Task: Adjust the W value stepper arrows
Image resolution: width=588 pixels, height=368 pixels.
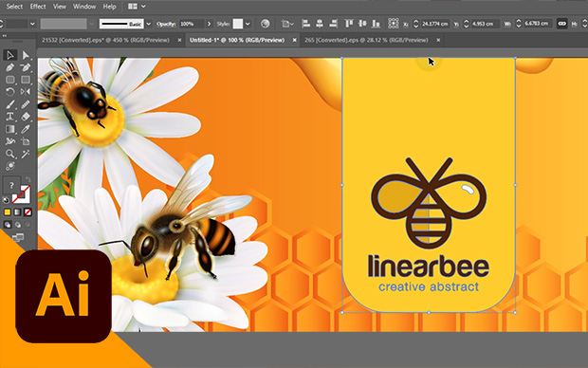Action: click(x=519, y=24)
